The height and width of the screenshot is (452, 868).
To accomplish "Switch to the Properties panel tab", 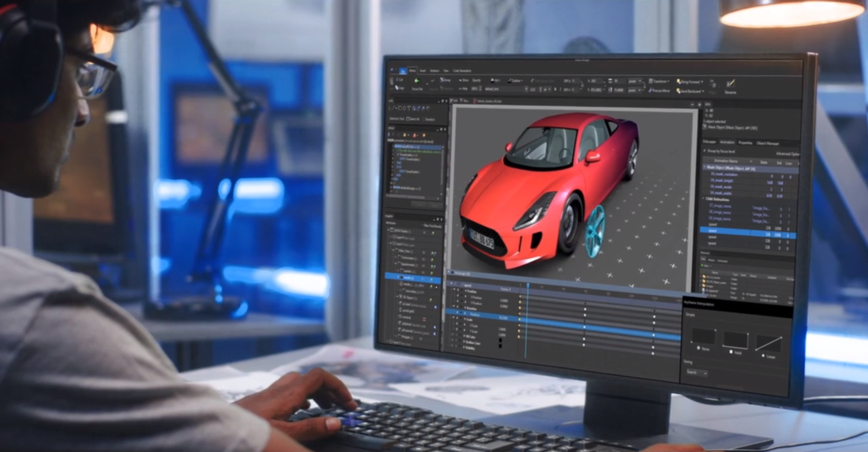I will 745,143.
